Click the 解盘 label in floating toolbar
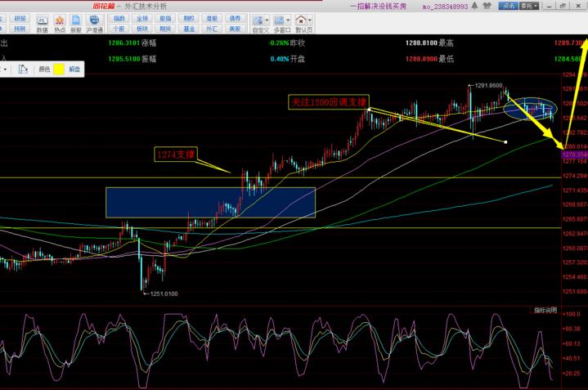This screenshot has width=588, height=390. point(74,69)
